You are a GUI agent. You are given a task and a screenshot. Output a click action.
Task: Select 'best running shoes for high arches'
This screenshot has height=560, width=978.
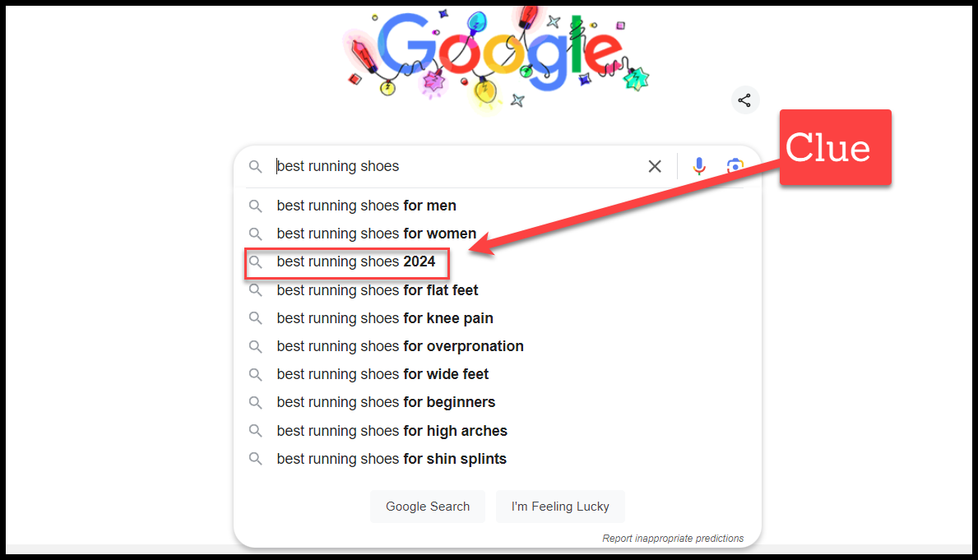point(392,431)
